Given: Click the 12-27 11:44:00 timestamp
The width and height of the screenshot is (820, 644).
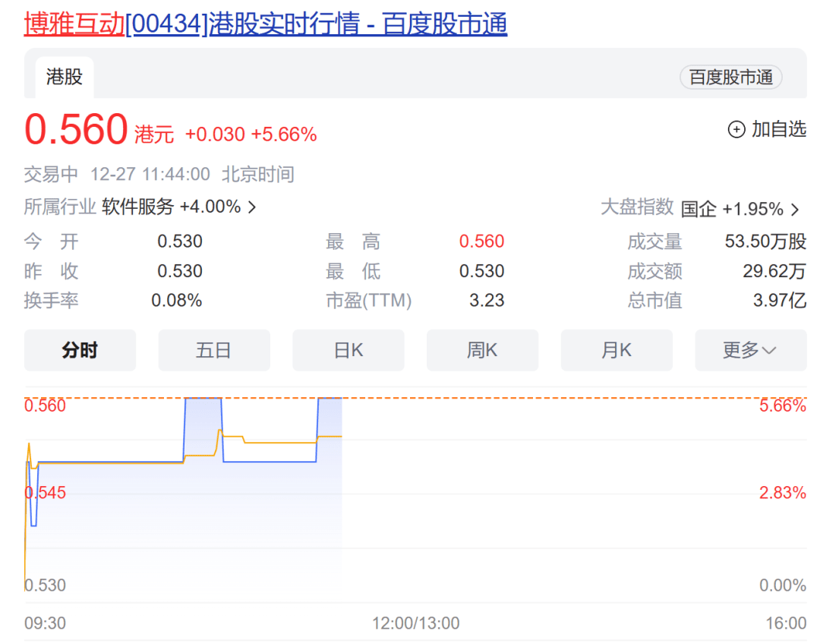Looking at the screenshot, I should coord(150,174).
